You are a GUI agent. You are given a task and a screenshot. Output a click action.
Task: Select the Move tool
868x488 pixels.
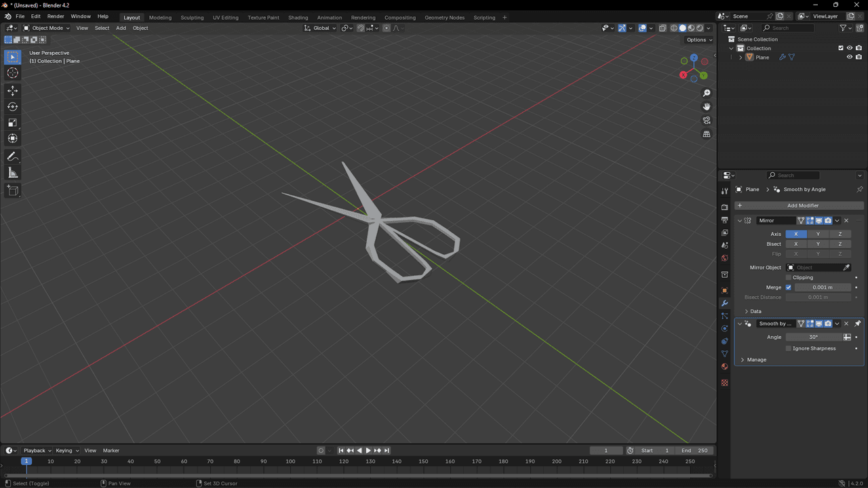point(13,90)
